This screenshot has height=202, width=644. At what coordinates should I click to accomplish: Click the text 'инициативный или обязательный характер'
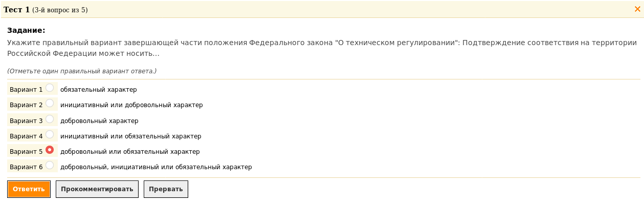click(x=131, y=136)
